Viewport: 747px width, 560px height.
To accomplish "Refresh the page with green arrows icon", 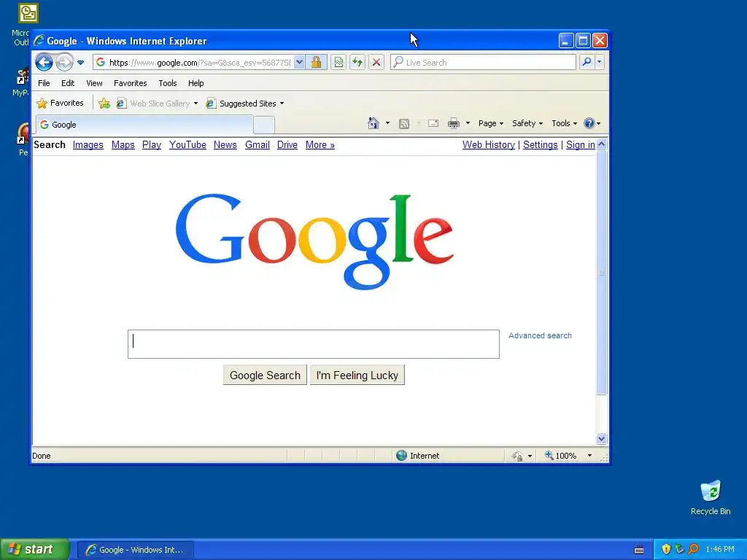I will [x=357, y=63].
